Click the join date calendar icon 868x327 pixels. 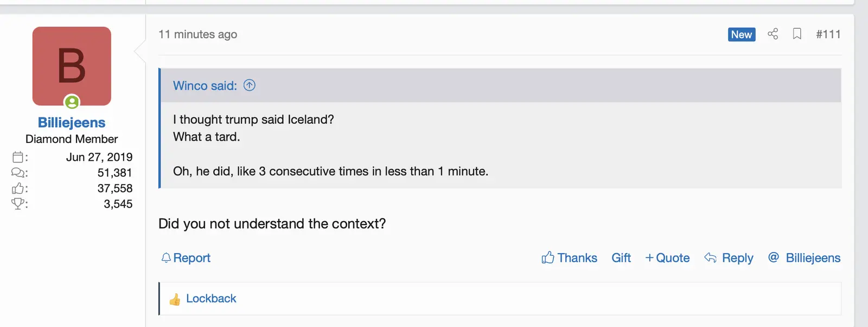pos(18,158)
